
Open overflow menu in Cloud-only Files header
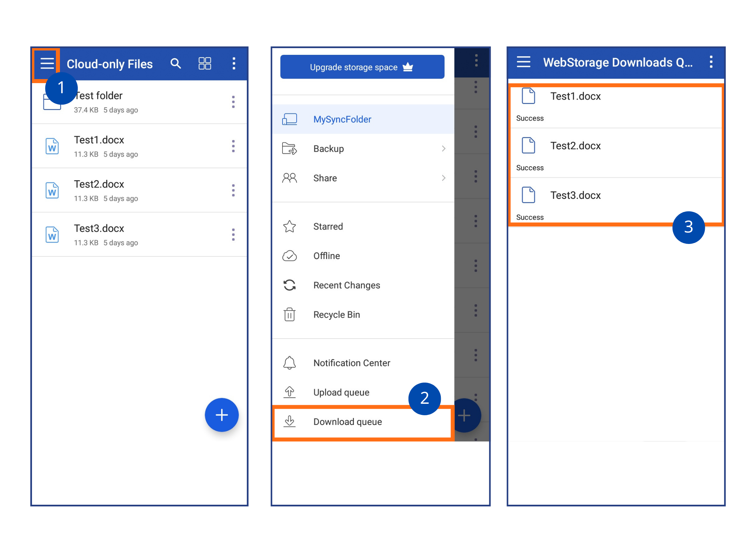(x=234, y=63)
